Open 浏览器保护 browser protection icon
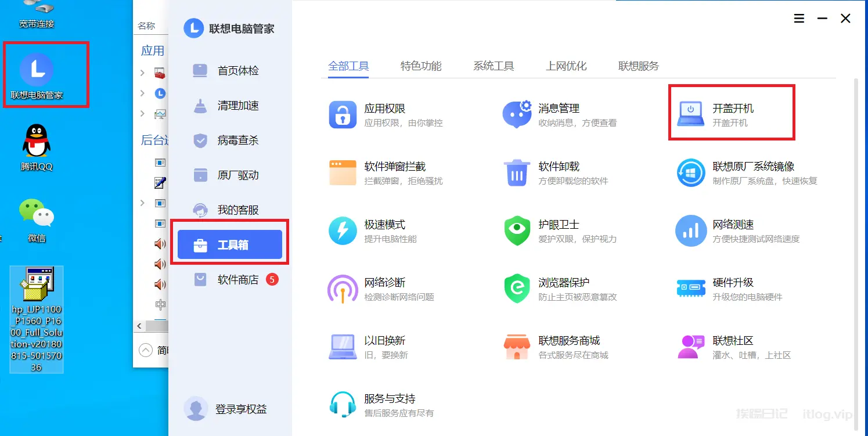 tap(517, 289)
